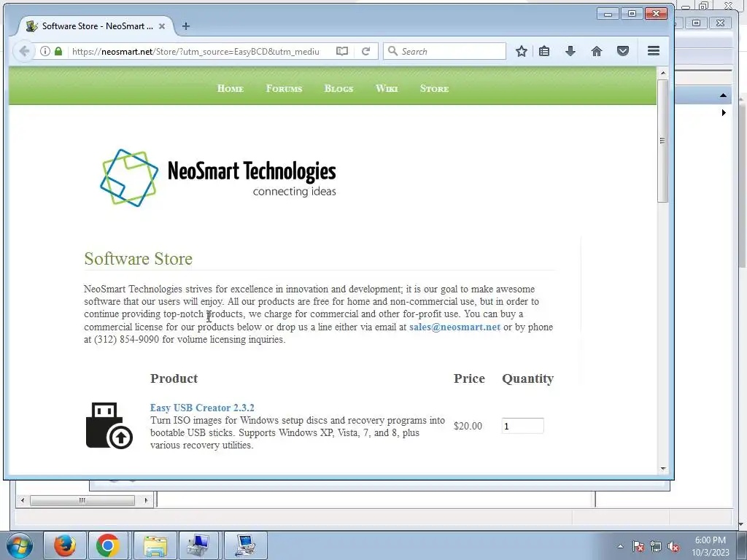Click the NeoSmart Technologies logo

click(x=217, y=178)
